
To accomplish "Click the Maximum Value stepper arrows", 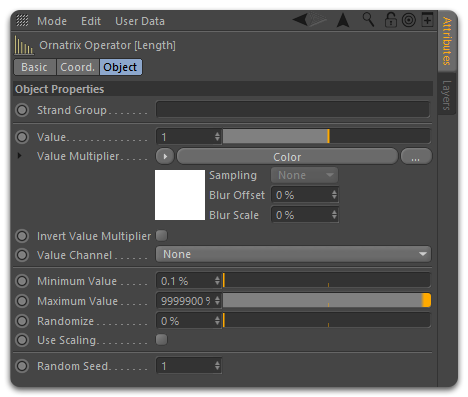I will [217, 301].
